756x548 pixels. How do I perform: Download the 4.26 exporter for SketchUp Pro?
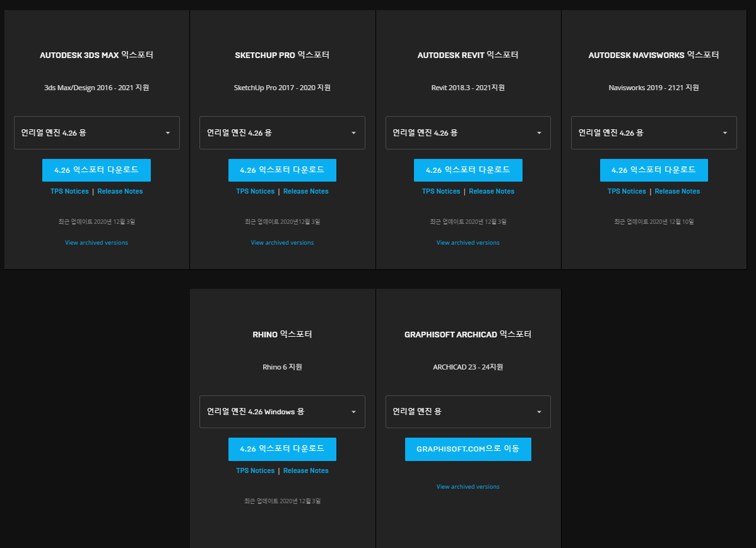pyautogui.click(x=282, y=170)
